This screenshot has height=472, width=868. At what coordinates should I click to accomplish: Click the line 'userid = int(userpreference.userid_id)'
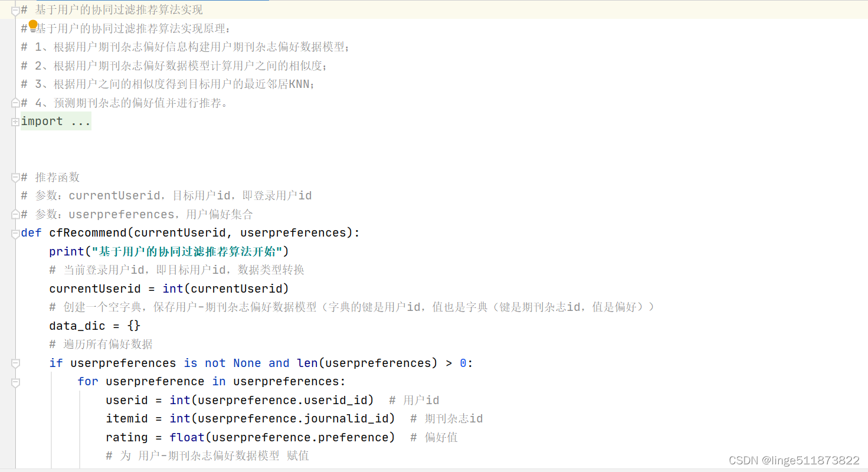(x=240, y=401)
